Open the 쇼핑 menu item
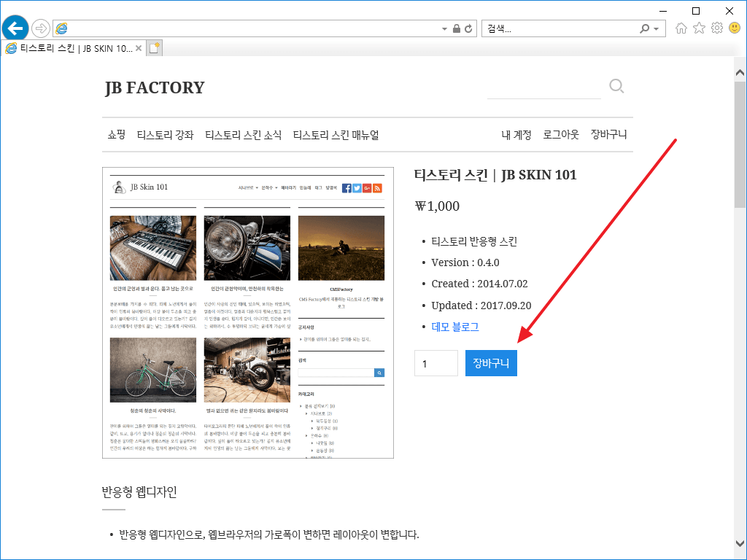The image size is (747, 560). (116, 135)
